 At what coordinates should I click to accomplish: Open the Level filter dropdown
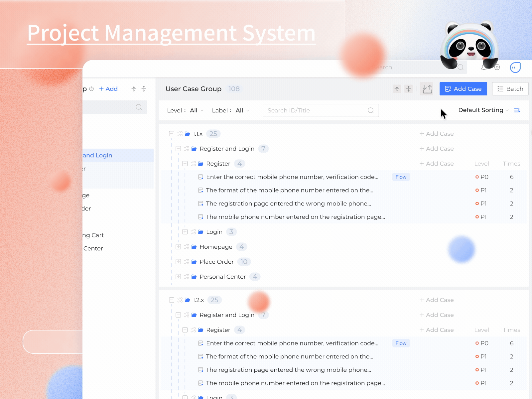(x=197, y=110)
